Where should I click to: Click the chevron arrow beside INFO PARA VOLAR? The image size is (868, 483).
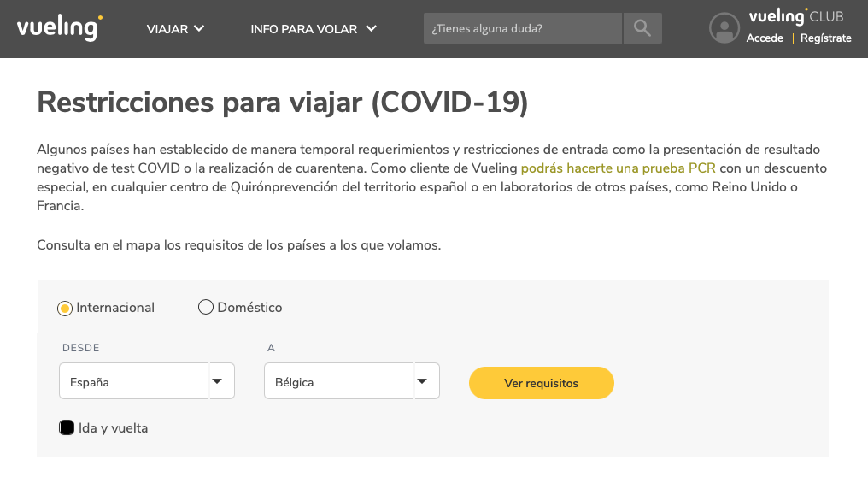pos(371,28)
